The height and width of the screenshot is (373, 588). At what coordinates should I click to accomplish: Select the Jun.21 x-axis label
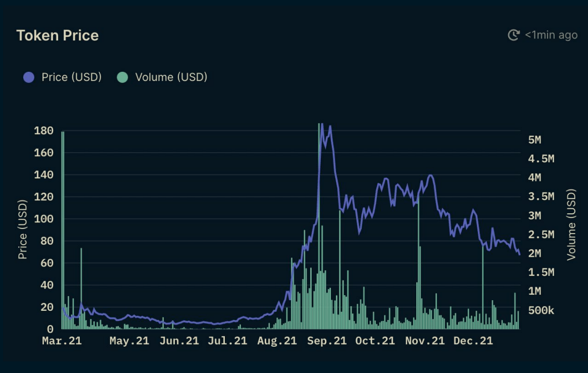pyautogui.click(x=179, y=341)
